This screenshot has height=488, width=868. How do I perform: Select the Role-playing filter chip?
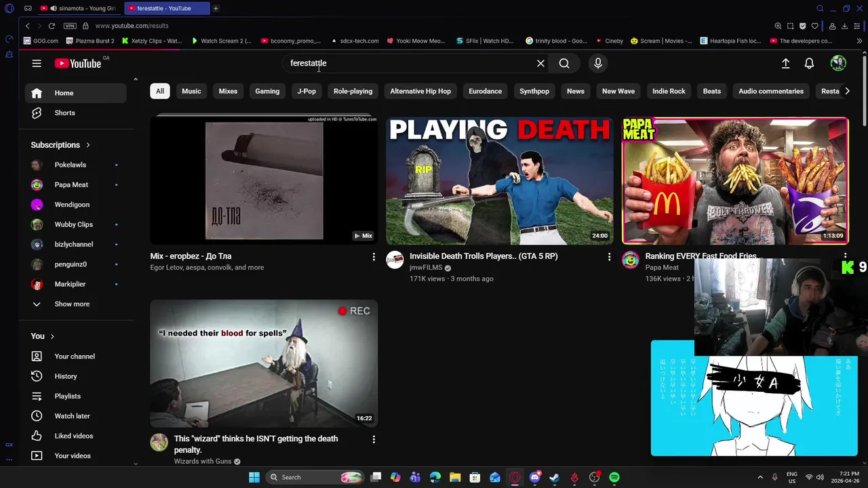(x=353, y=91)
